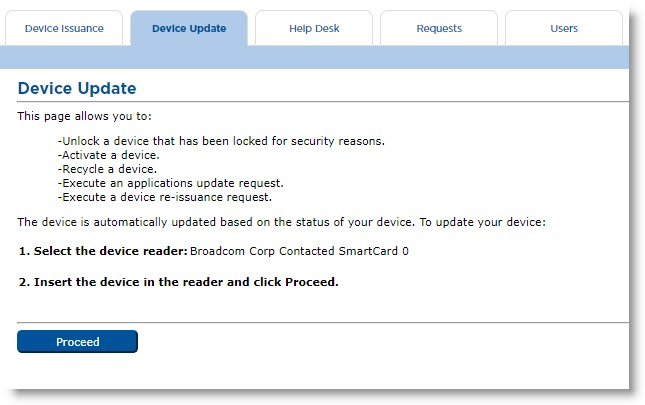The height and width of the screenshot is (405, 645).
Task: Click the horizontal rule under the Device Update heading
Action: point(322,102)
